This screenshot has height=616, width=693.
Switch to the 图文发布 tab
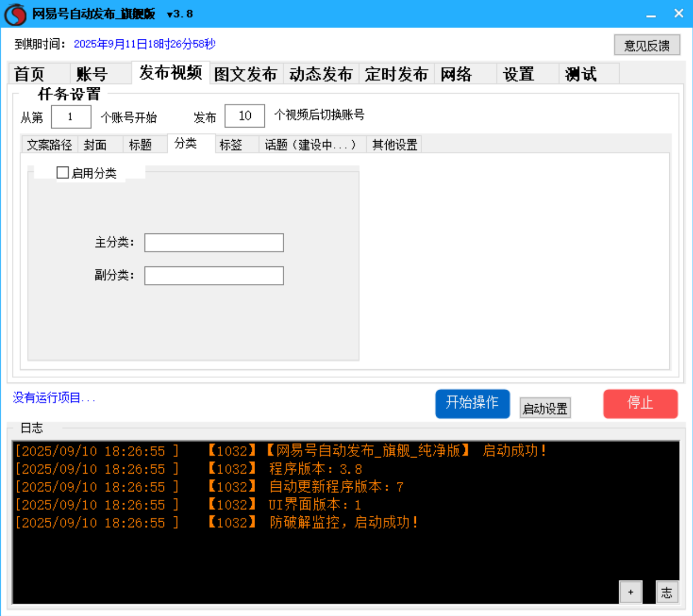coord(246,74)
